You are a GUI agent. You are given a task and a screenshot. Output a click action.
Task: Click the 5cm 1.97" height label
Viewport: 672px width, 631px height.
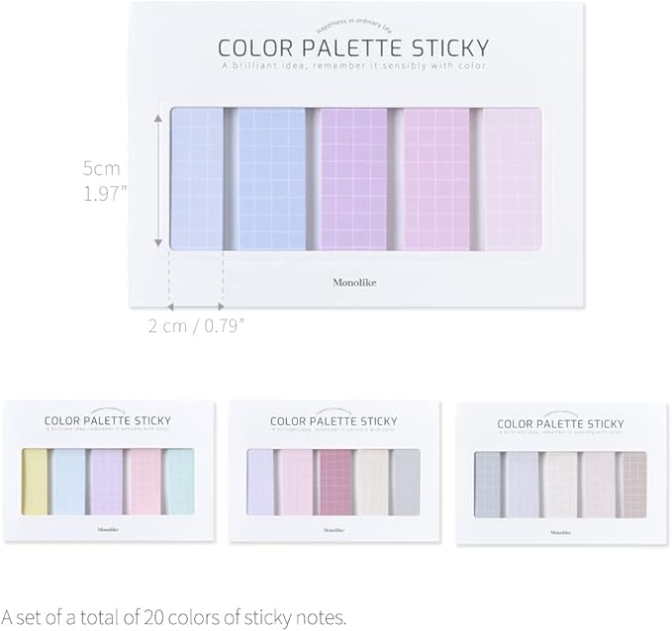tap(104, 180)
